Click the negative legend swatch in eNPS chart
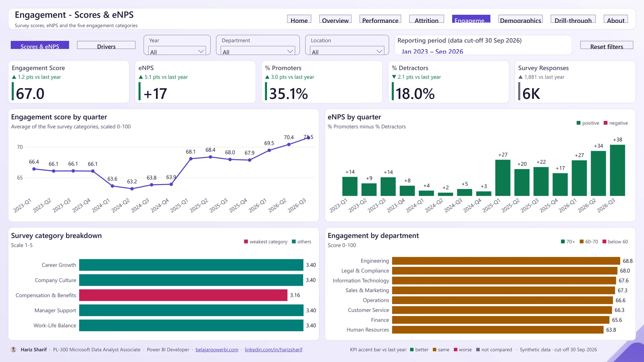 (606, 123)
